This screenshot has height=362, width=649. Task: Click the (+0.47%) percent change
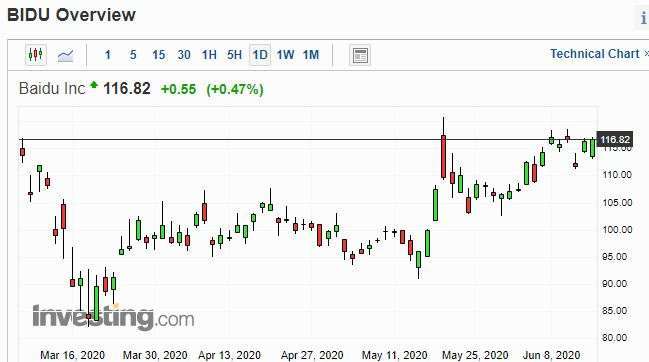[235, 89]
